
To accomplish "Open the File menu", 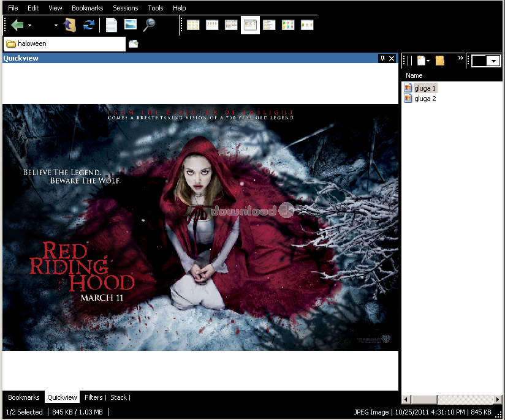I will click(x=13, y=8).
